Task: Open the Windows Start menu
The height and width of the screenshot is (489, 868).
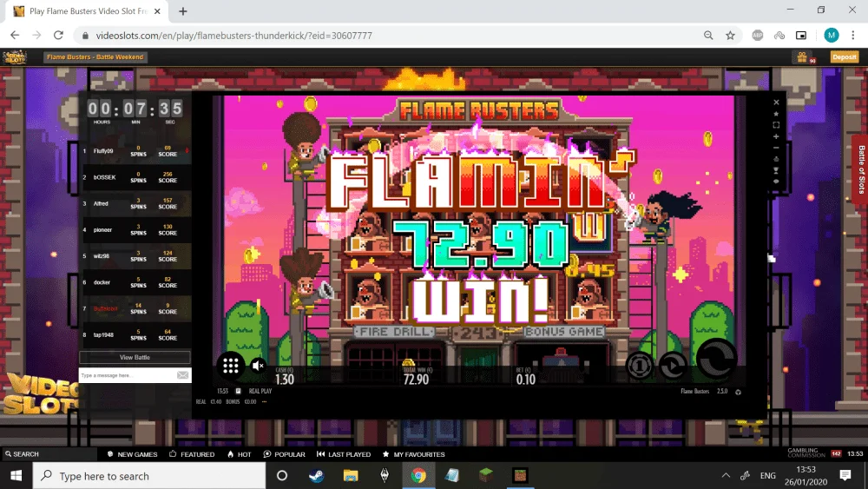Action: [x=16, y=476]
